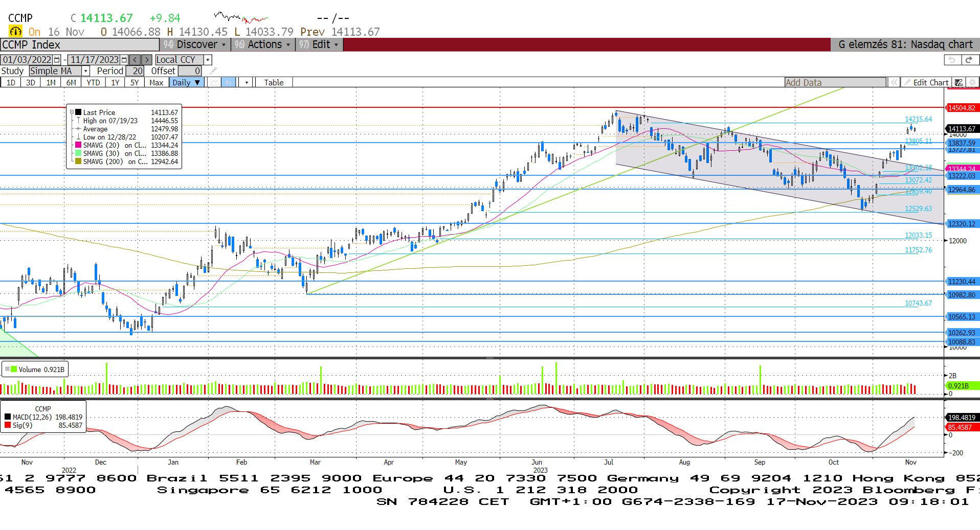Collapse the Last Price legend tree
Screen dimensions: 980x530
pos(72,112)
